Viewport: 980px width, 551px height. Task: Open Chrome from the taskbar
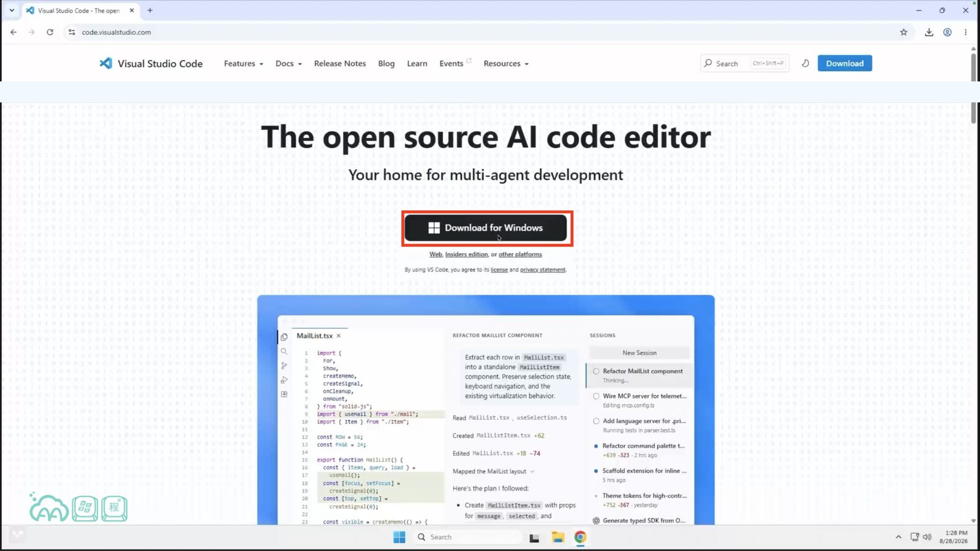580,537
